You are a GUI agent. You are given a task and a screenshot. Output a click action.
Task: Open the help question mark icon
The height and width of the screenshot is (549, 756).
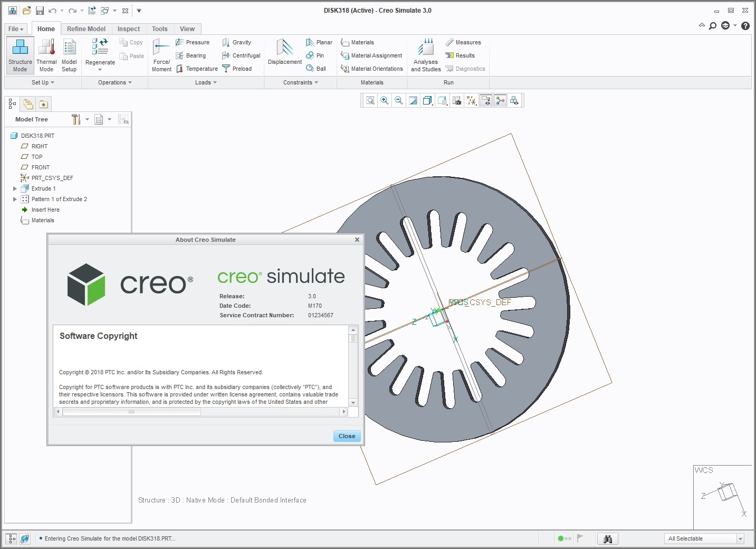[x=745, y=26]
